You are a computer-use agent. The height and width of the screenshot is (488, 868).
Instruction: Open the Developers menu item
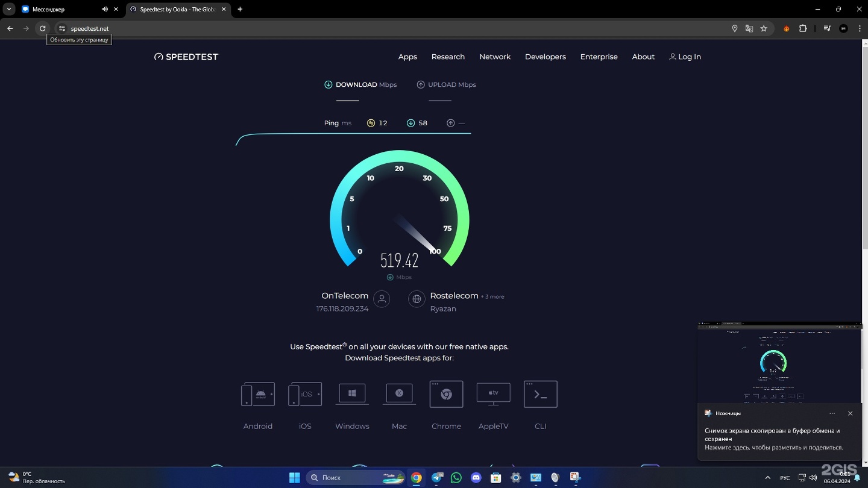(x=545, y=57)
